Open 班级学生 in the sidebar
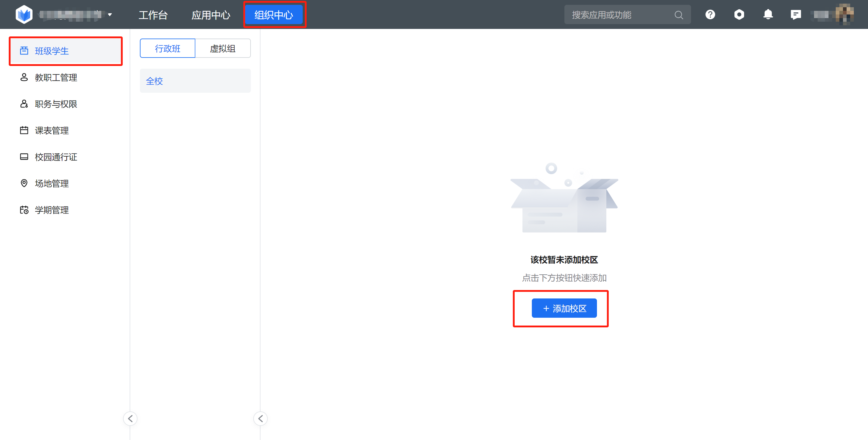 pyautogui.click(x=66, y=51)
